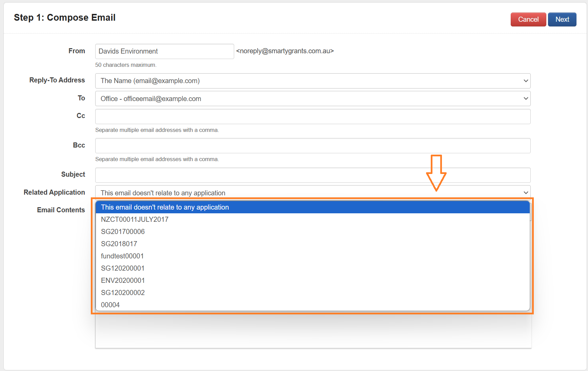Screen dimensions: 588x371
Task: Choose the 00004 list entry
Action: (110, 305)
